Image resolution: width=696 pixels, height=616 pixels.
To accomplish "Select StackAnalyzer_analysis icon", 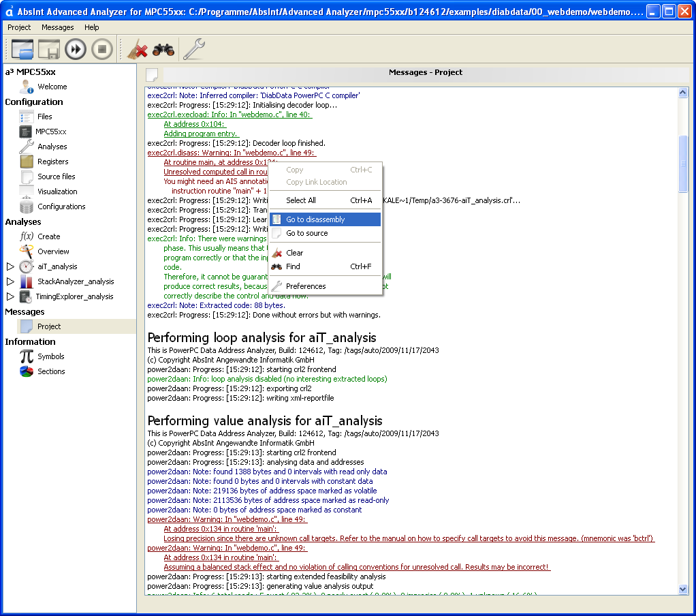I will pyautogui.click(x=27, y=281).
